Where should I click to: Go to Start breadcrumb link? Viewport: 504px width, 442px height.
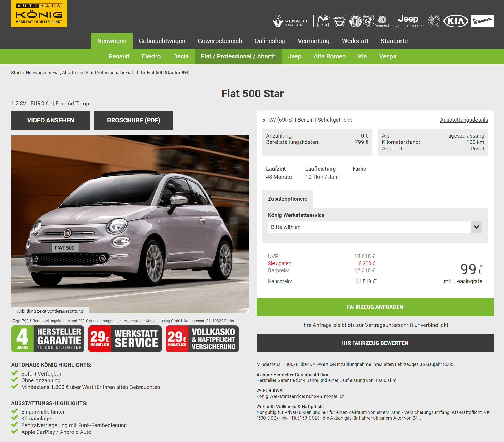pos(16,73)
